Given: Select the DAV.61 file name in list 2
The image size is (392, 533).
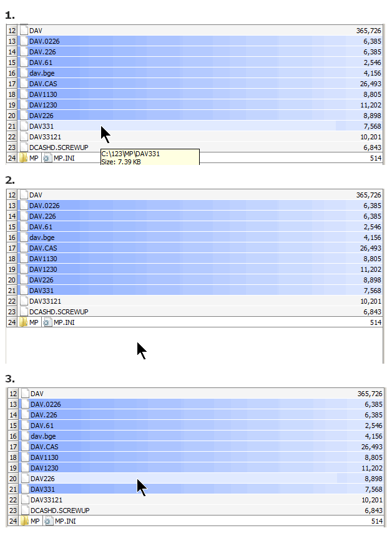Looking at the screenshot, I should (41, 227).
